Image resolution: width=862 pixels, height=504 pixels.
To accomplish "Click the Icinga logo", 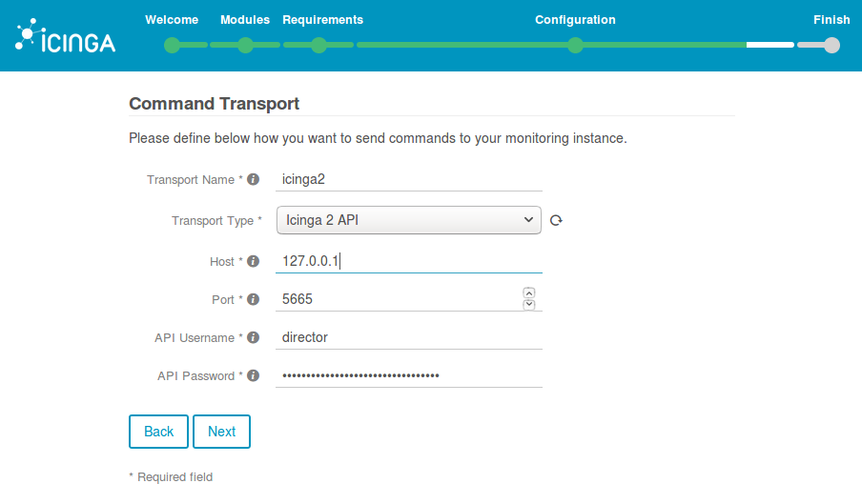I will 66,35.
